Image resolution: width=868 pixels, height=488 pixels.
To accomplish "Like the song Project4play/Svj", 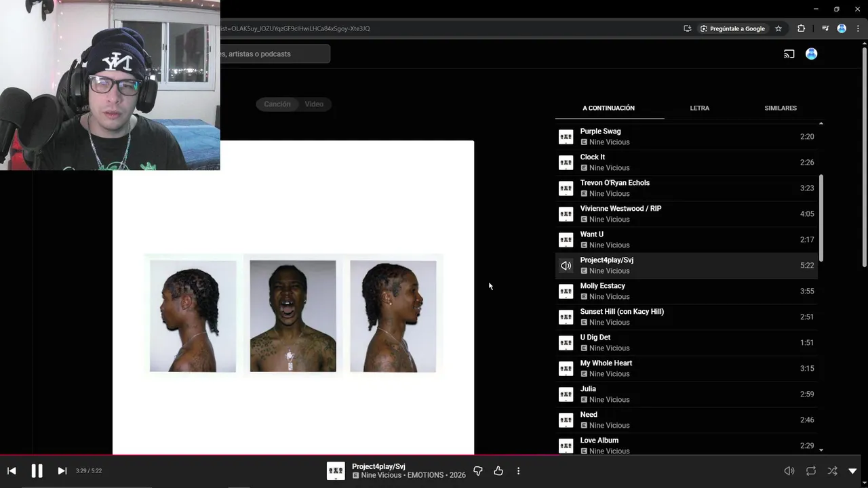I will [x=498, y=470].
